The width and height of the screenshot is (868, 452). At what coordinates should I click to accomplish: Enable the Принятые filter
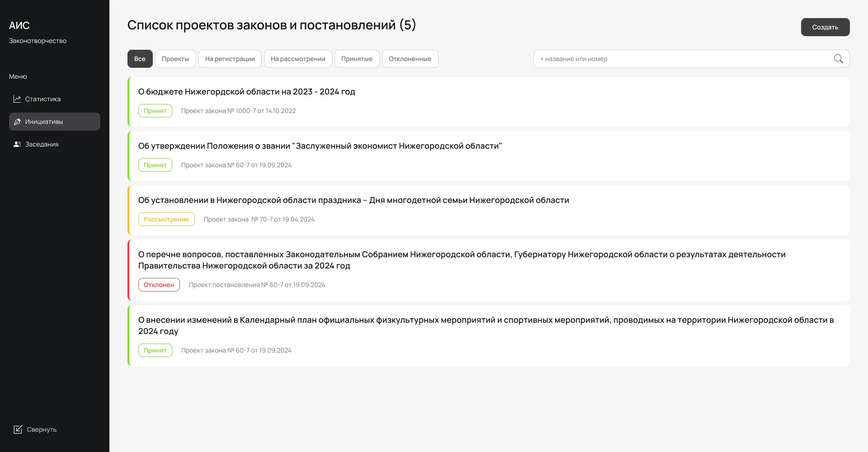[357, 58]
